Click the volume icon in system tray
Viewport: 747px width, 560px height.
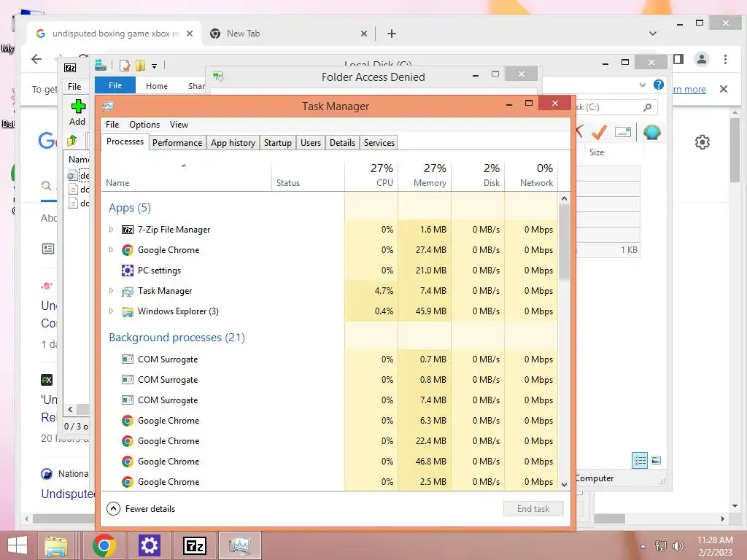click(678, 546)
